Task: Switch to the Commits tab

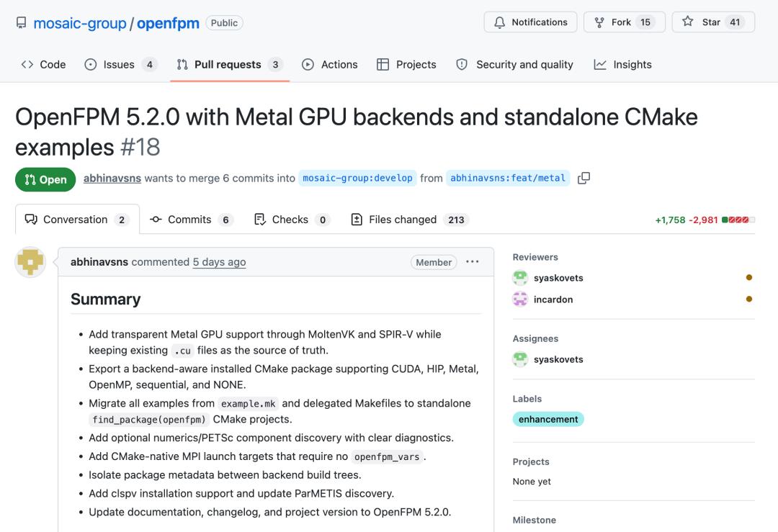Action: click(191, 220)
